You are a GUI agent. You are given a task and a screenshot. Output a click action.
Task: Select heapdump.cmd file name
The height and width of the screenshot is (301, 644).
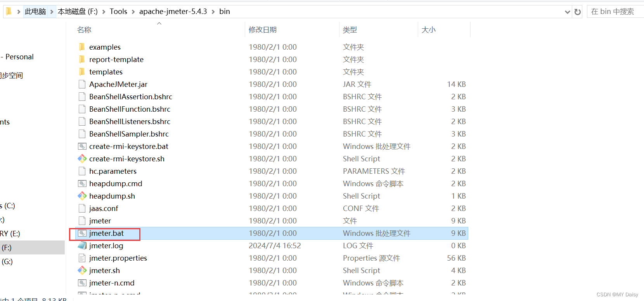pos(116,183)
